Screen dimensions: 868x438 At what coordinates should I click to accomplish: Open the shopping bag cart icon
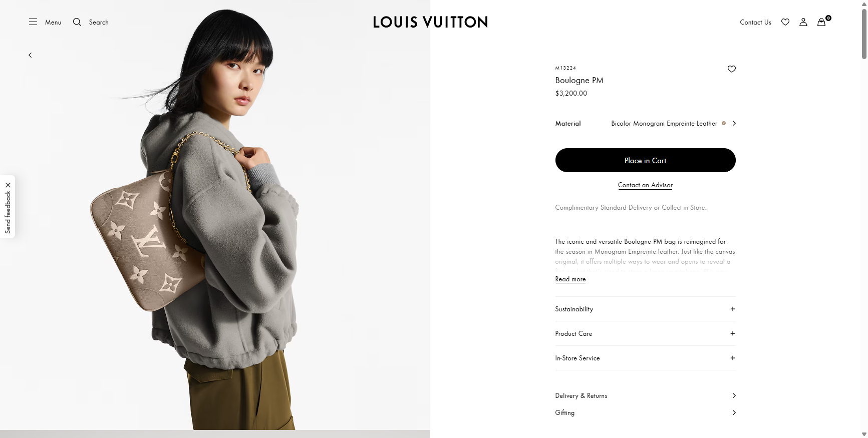pos(821,22)
